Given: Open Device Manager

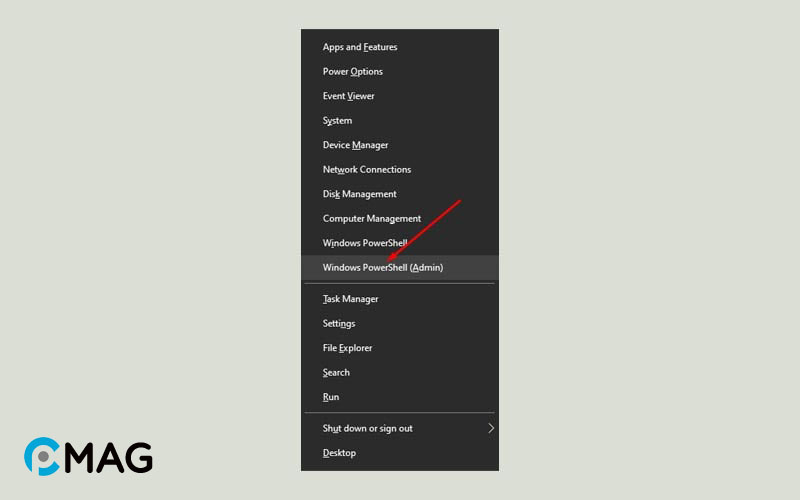Looking at the screenshot, I should 400,145.
